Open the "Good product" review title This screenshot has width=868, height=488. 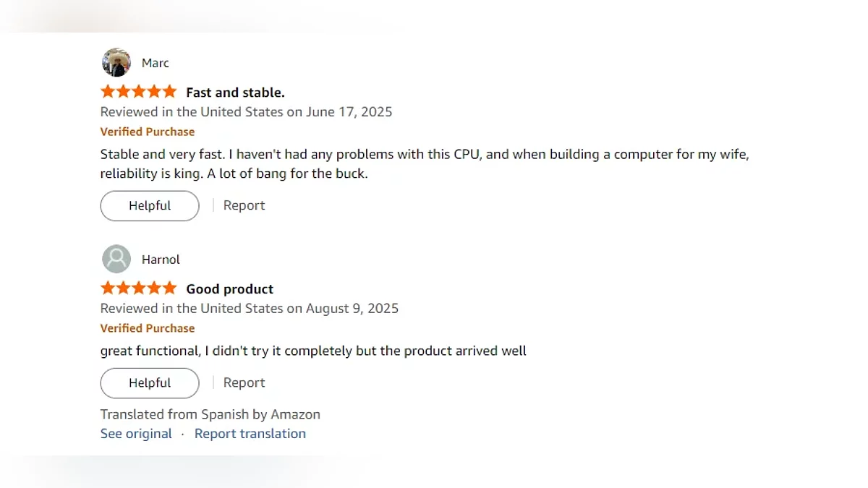(x=229, y=289)
